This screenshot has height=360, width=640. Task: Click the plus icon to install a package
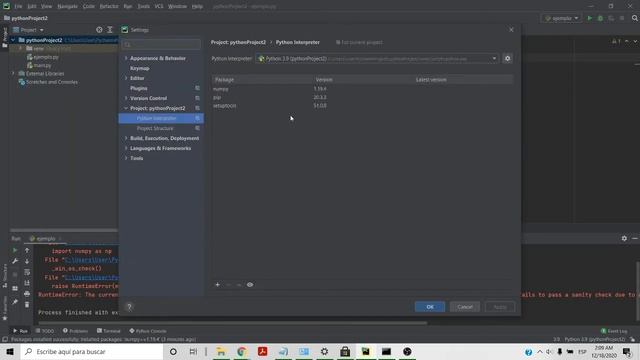[218, 284]
